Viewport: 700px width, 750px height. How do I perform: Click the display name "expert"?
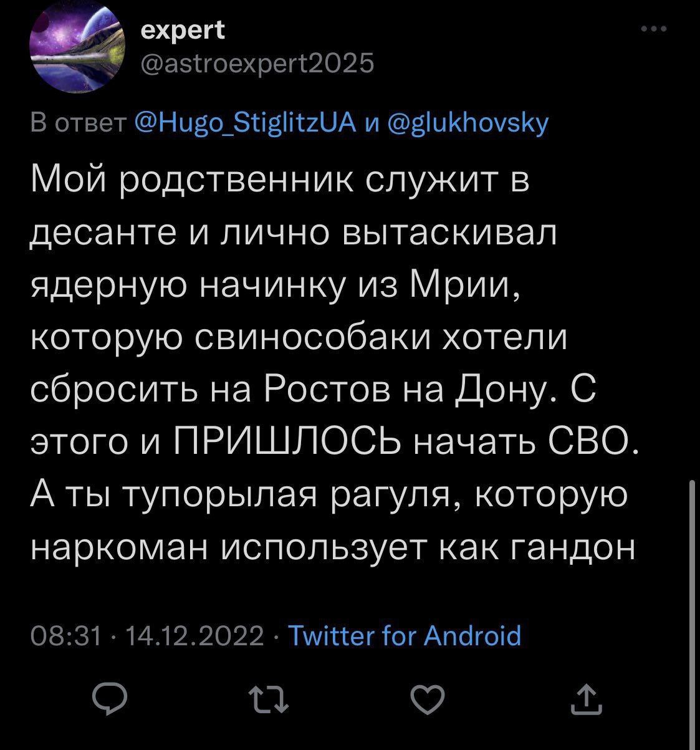coord(183,31)
